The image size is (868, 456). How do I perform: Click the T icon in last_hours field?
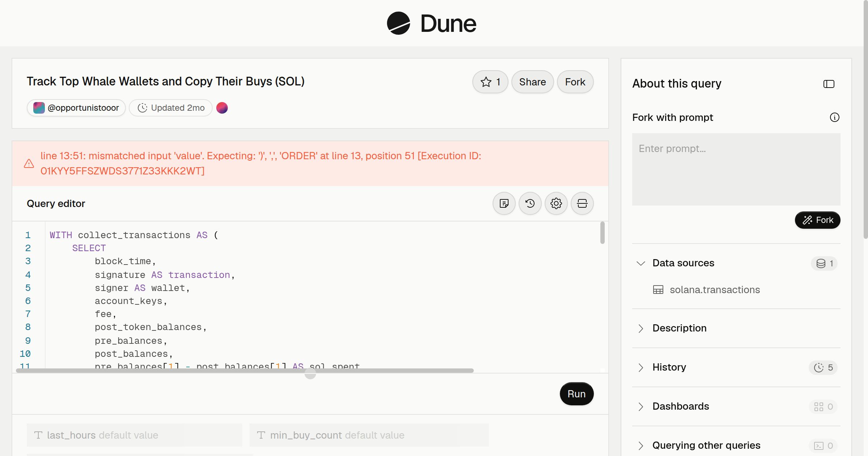point(38,435)
